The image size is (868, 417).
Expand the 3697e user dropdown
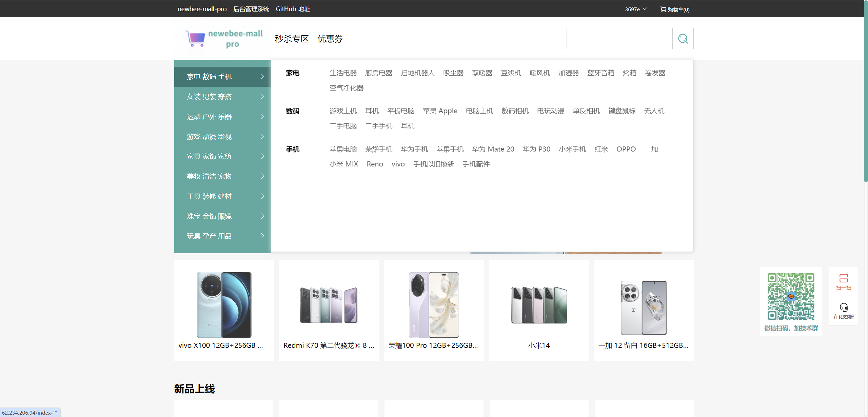tap(636, 9)
